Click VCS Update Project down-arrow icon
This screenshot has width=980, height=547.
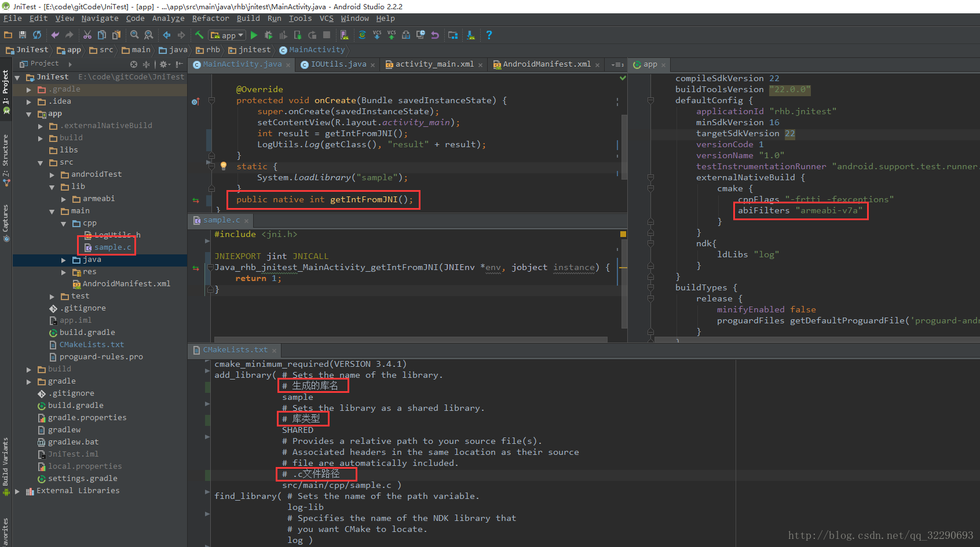377,35
